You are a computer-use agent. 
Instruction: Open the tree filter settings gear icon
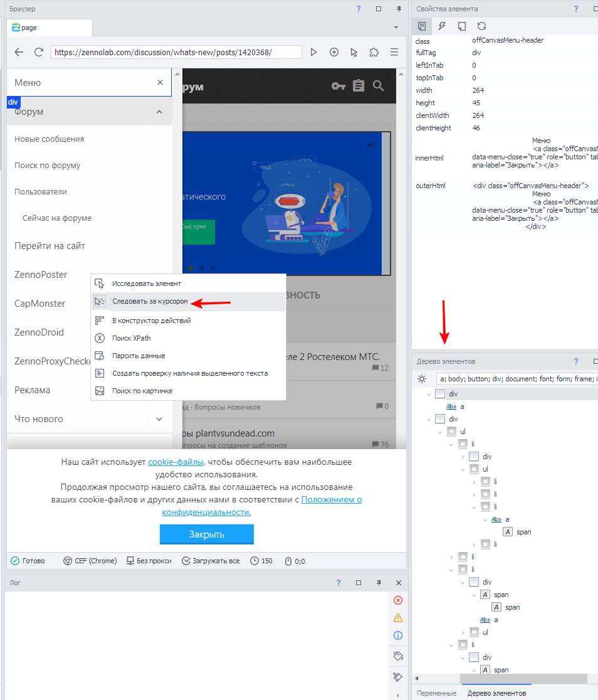pyautogui.click(x=422, y=379)
